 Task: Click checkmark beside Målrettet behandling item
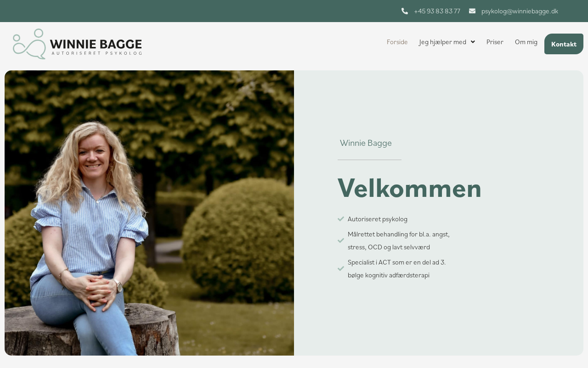[x=341, y=241]
